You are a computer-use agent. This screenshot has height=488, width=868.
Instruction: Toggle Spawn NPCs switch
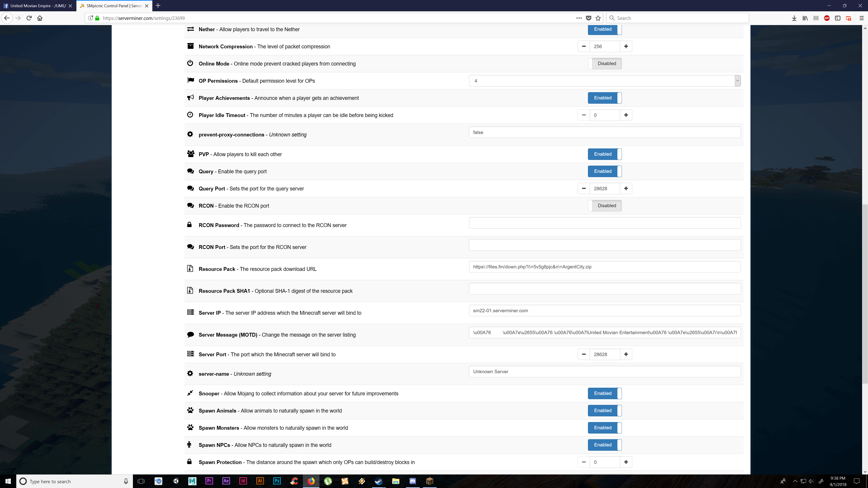(604, 445)
